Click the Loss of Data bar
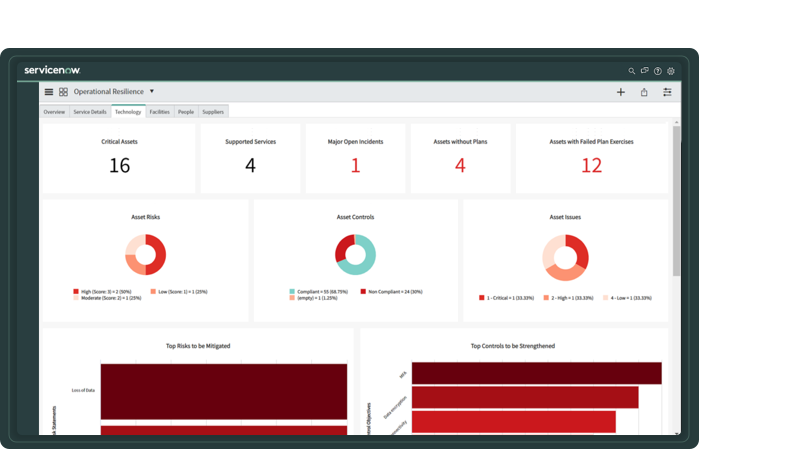The height and width of the screenshot is (450, 800). pos(224,391)
